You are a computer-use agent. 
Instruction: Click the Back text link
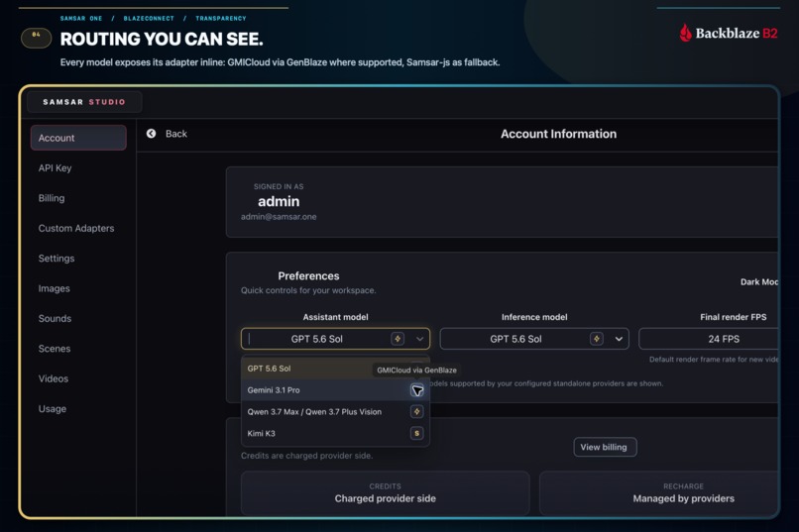176,134
